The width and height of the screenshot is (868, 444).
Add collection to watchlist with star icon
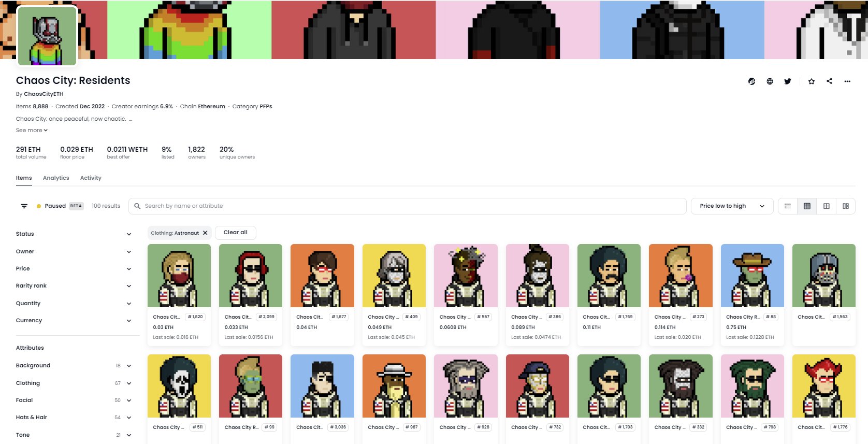click(812, 81)
